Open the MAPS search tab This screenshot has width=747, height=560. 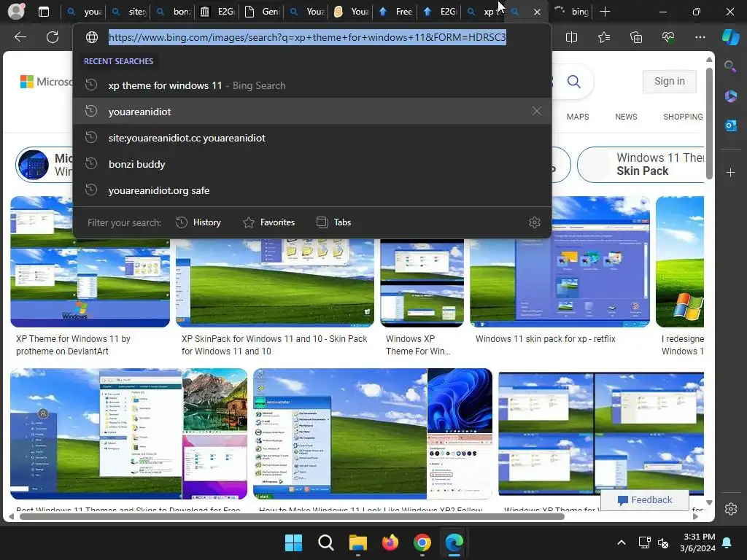(578, 117)
